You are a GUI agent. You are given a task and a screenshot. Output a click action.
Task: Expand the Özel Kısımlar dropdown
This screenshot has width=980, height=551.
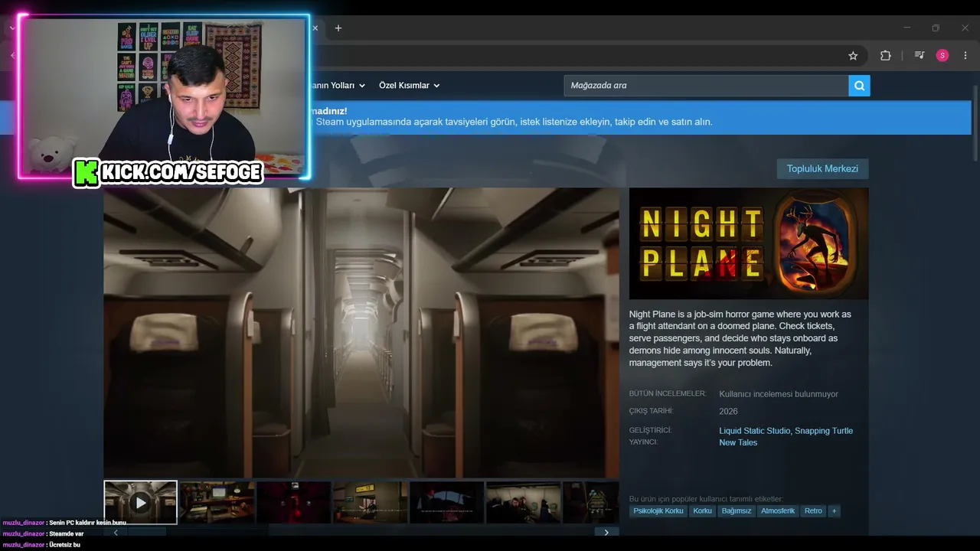click(410, 86)
